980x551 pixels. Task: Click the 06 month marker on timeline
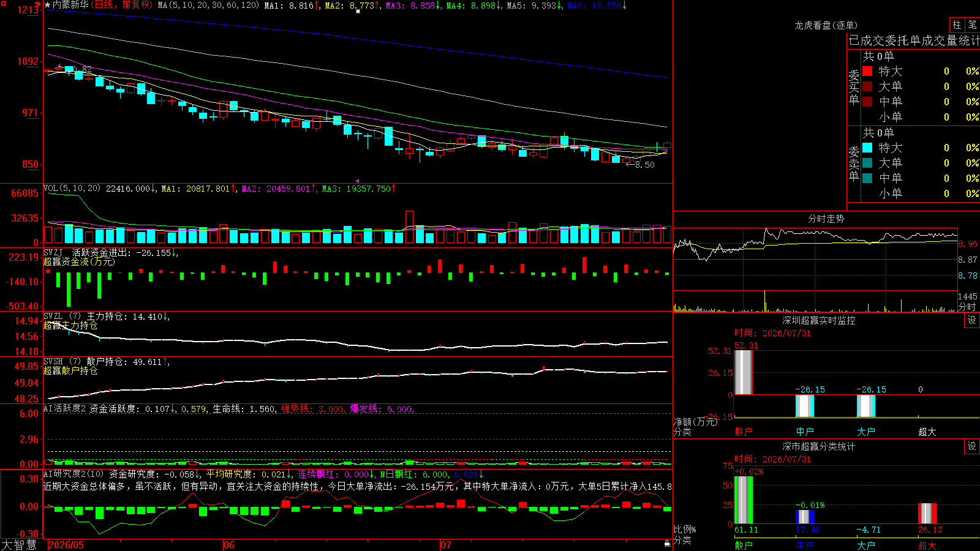click(229, 545)
